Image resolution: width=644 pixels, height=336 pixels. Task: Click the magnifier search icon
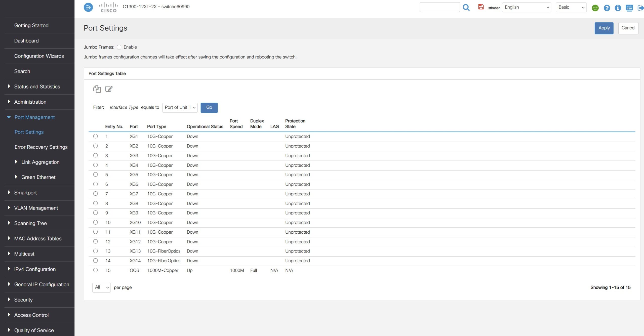pyautogui.click(x=466, y=8)
